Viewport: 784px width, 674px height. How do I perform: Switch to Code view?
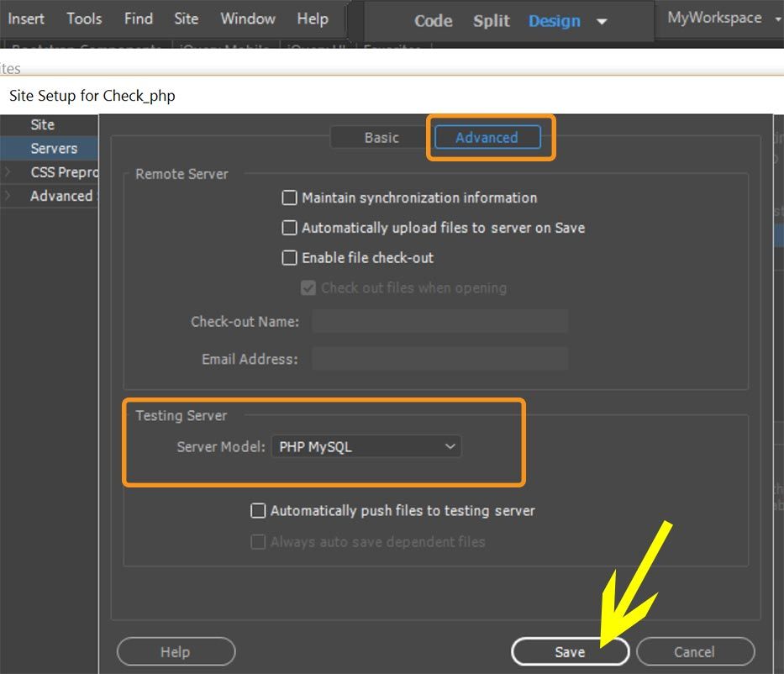pos(433,21)
